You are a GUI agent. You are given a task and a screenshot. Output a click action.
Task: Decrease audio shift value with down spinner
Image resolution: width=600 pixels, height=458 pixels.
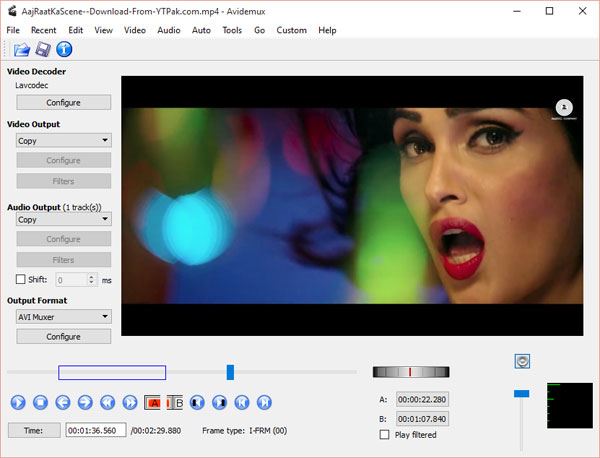tap(91, 283)
